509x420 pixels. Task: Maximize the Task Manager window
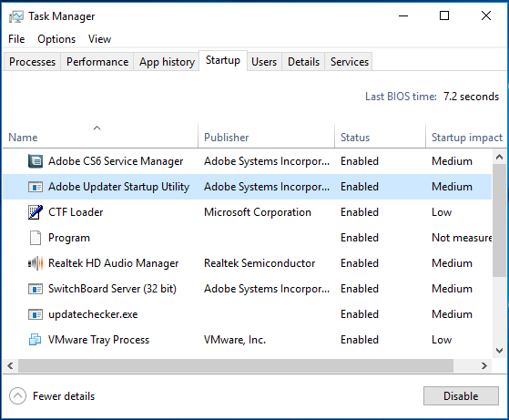click(x=444, y=15)
